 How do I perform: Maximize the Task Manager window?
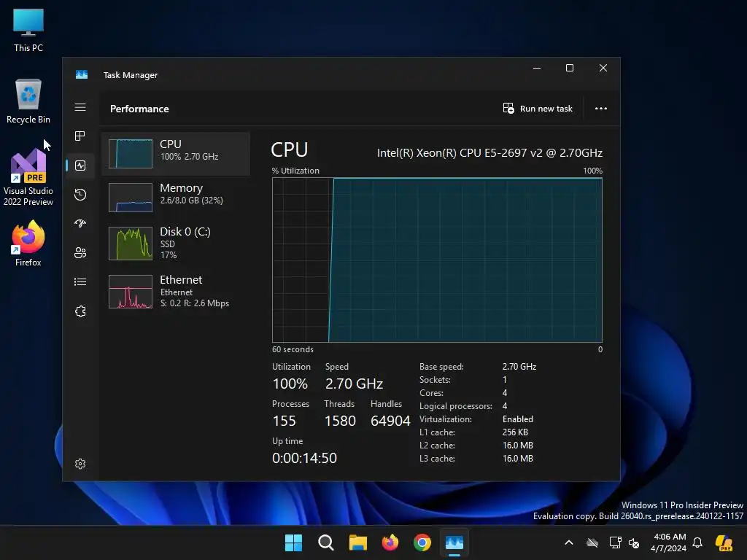coord(569,68)
